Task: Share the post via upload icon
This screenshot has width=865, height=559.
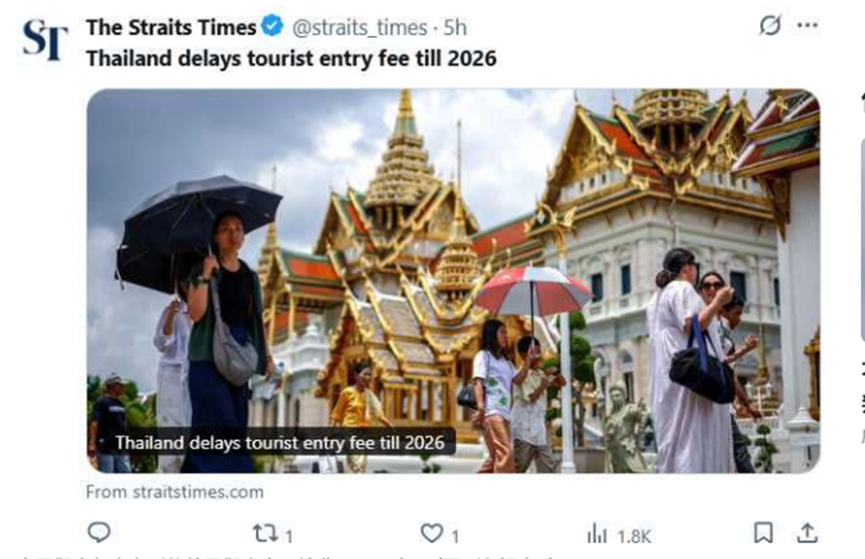Action: 807,533
